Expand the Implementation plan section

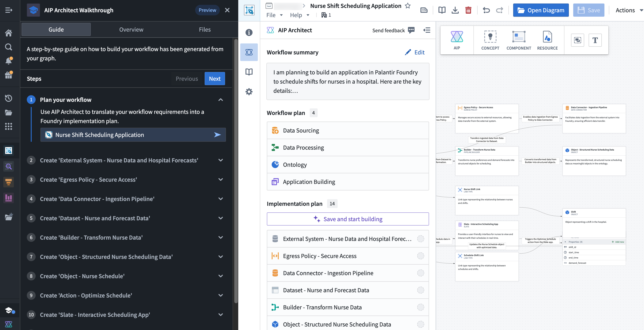[295, 203]
